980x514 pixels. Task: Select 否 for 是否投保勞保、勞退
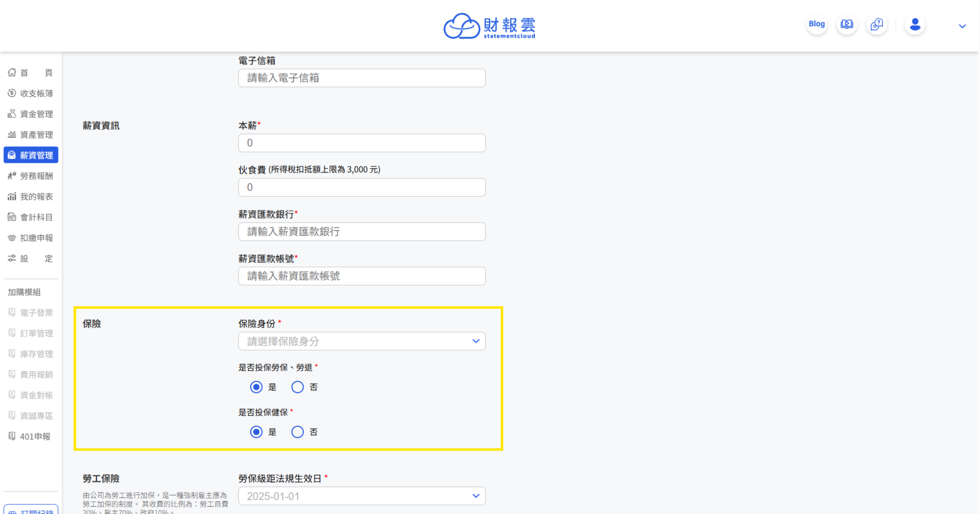(298, 387)
